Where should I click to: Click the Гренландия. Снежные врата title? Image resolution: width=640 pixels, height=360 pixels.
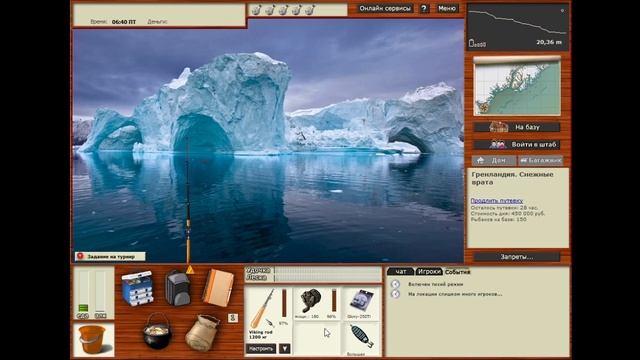coord(512,178)
